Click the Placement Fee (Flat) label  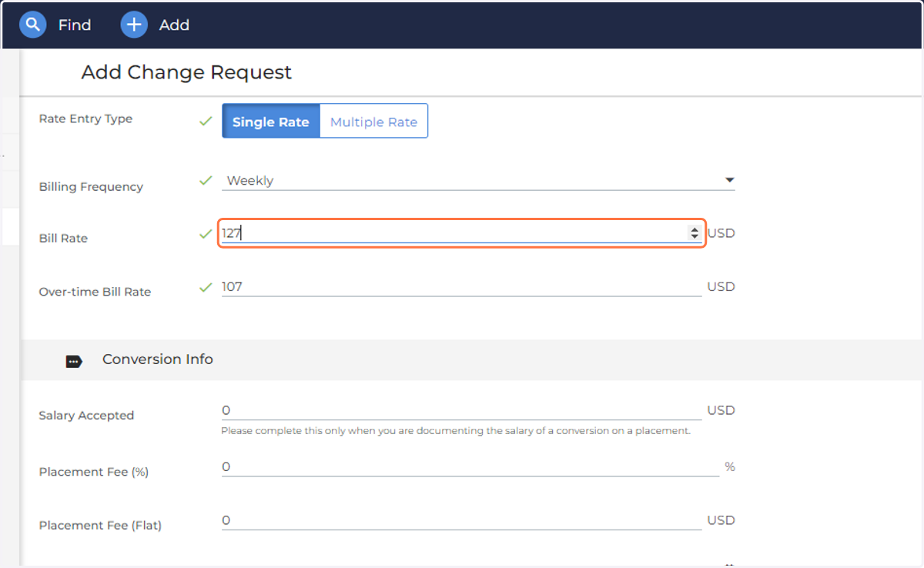pos(100,526)
